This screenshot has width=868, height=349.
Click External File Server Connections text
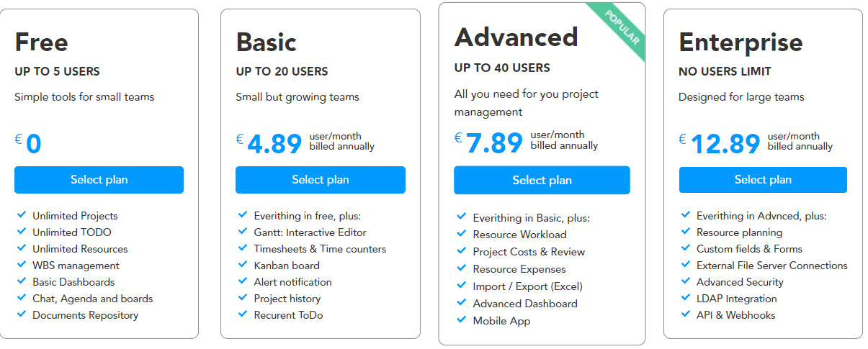[x=772, y=266]
